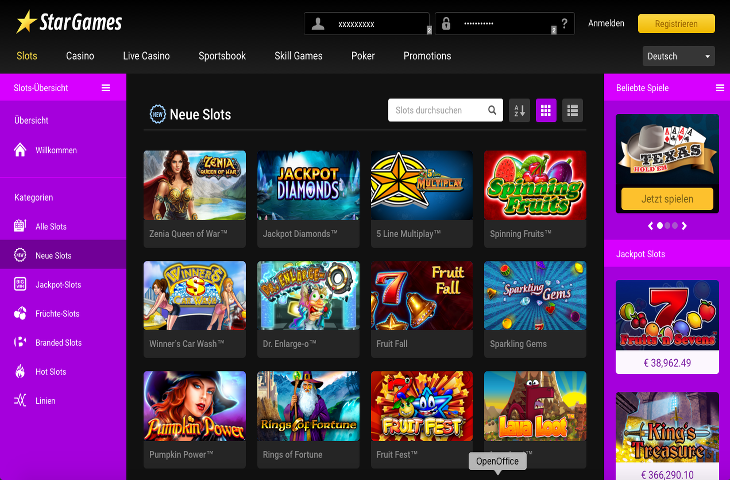Open Zenia Queen of War game thumbnail
This screenshot has height=480, width=730.
click(195, 185)
